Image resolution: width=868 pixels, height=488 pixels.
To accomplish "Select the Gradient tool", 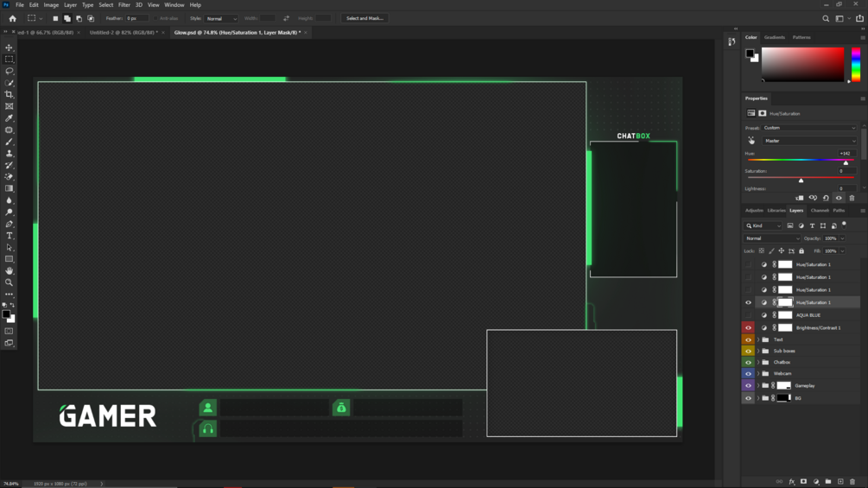I will [9, 188].
